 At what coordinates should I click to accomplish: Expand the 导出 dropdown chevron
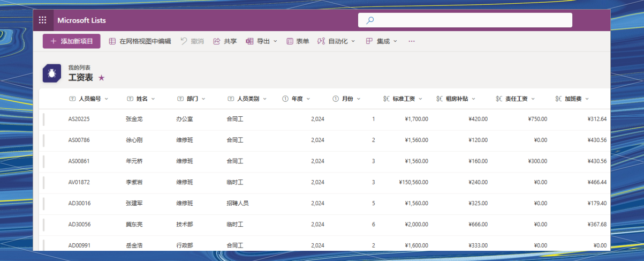[x=275, y=41]
